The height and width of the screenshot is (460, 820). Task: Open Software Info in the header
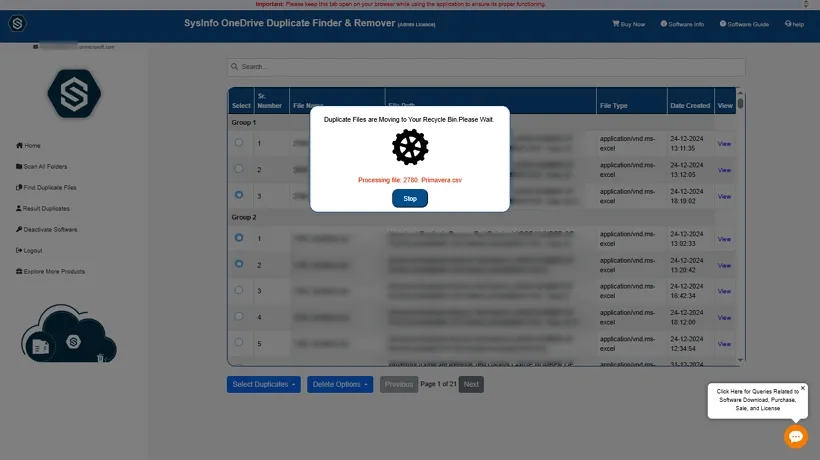pyautogui.click(x=682, y=24)
